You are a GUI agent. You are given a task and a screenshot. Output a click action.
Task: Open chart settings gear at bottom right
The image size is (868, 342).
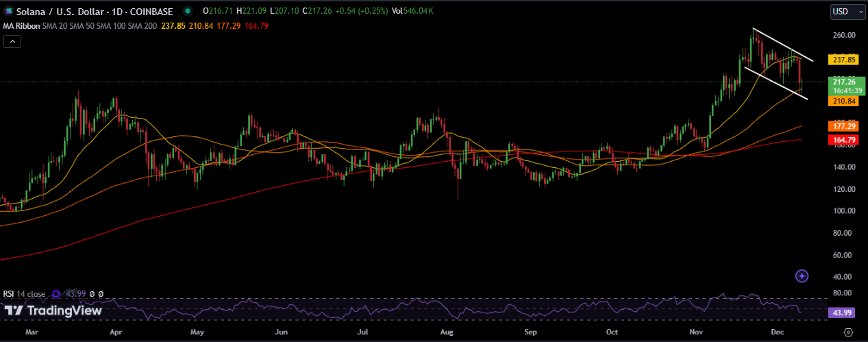coord(848,332)
